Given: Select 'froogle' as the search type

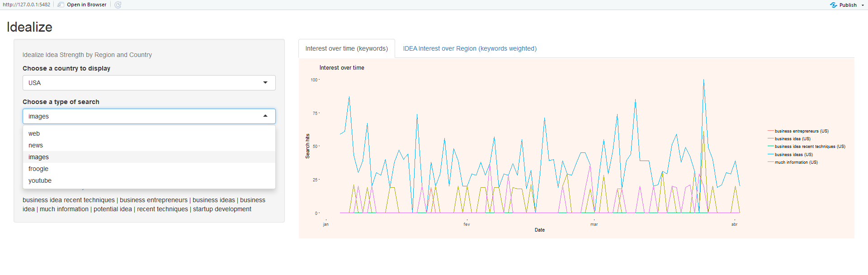Looking at the screenshot, I should pyautogui.click(x=38, y=169).
